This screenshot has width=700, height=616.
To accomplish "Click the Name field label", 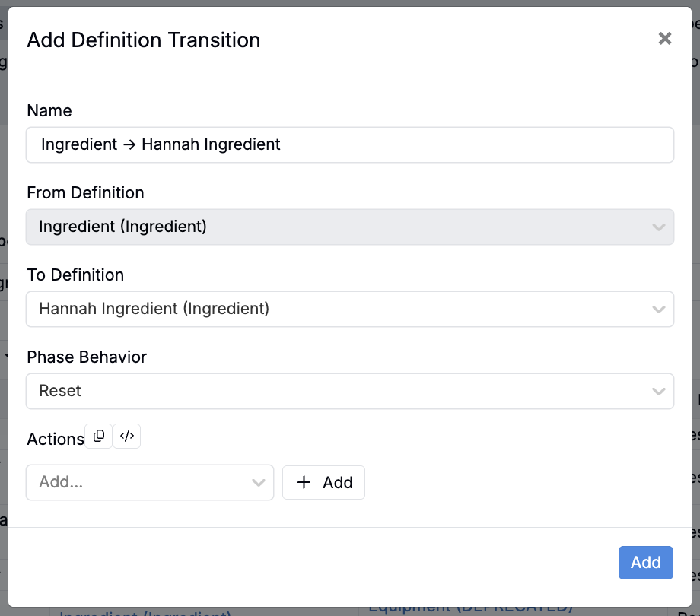I will [x=49, y=111].
